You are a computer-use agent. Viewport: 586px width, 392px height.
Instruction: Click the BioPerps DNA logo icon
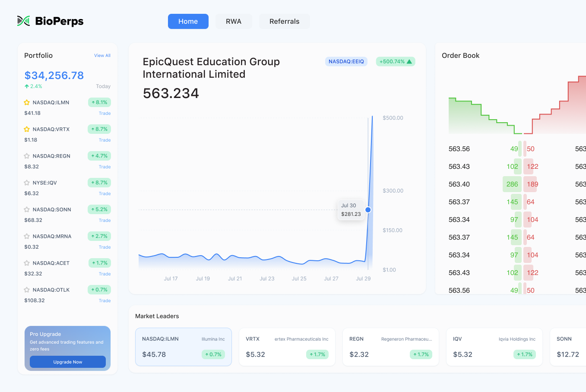pos(23,21)
